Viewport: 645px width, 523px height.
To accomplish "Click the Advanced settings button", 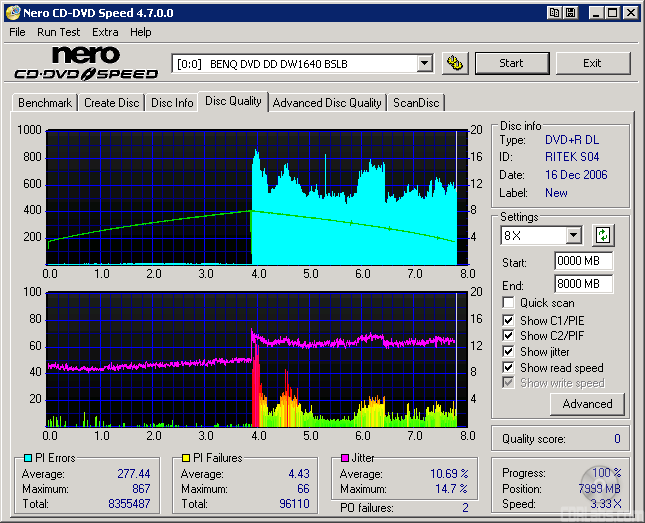I will click(587, 404).
